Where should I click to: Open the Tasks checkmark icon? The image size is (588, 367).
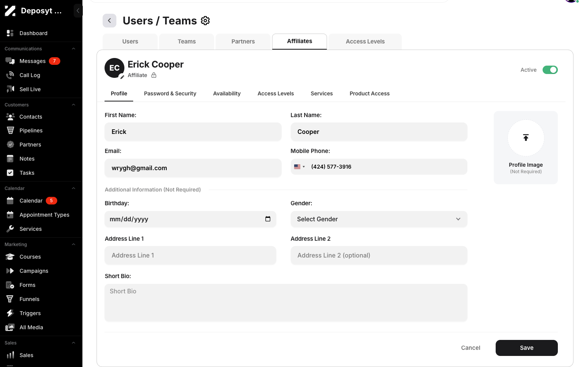[x=10, y=173]
